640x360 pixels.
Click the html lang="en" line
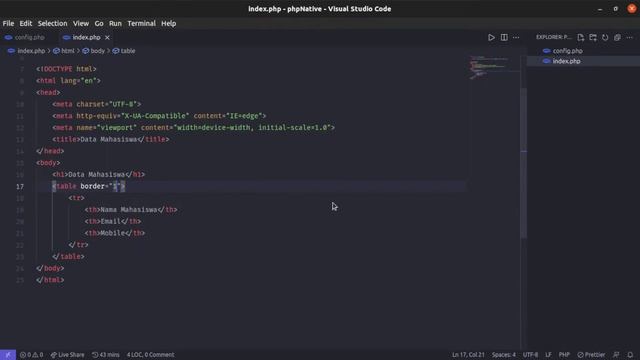pyautogui.click(x=68, y=81)
